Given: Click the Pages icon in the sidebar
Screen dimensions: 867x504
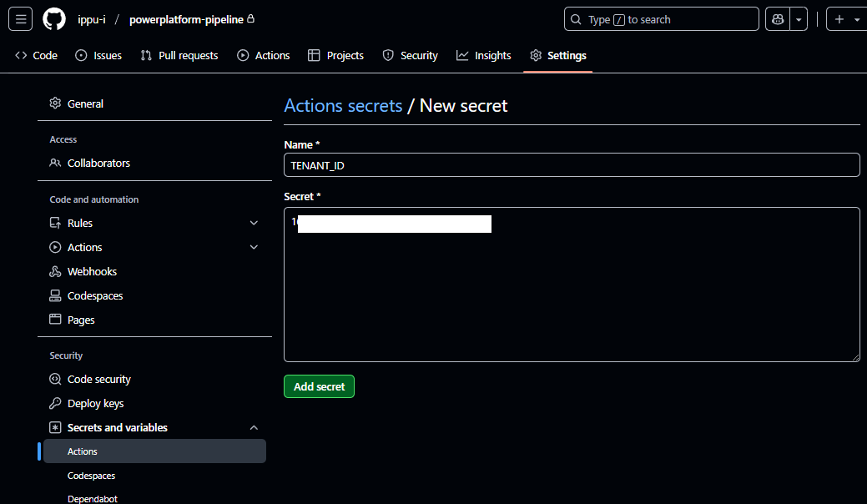Looking at the screenshot, I should [53, 320].
